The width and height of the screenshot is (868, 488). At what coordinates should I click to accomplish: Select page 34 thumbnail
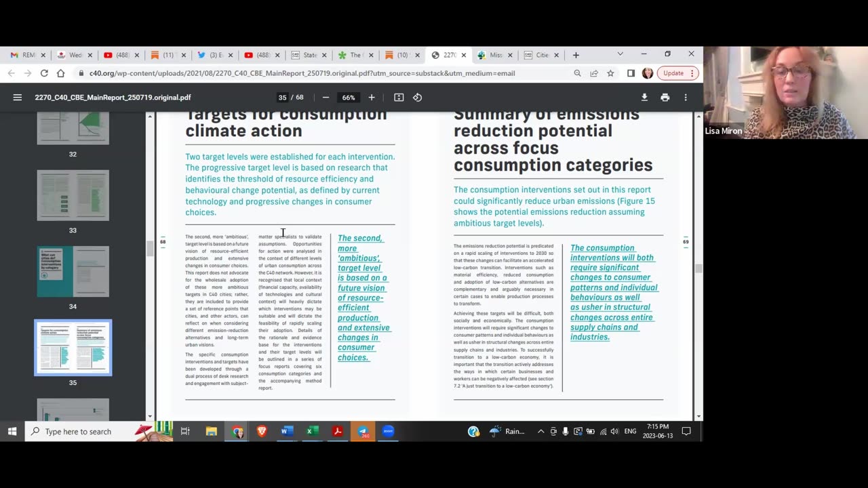73,272
